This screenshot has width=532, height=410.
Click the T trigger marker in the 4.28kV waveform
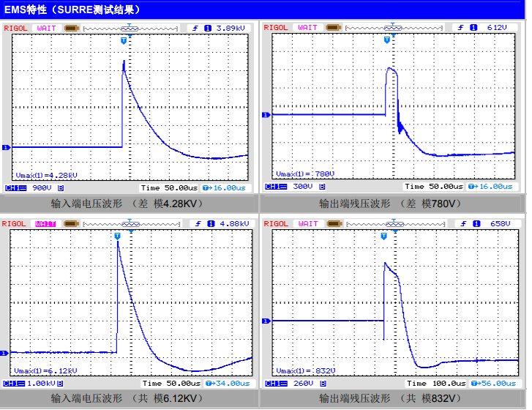[124, 41]
